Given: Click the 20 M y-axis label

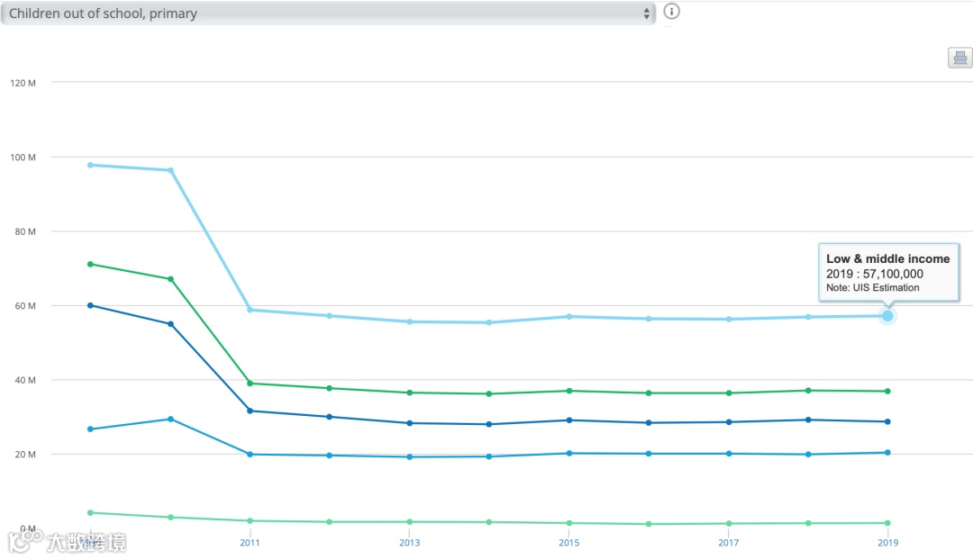Looking at the screenshot, I should click(x=25, y=455).
